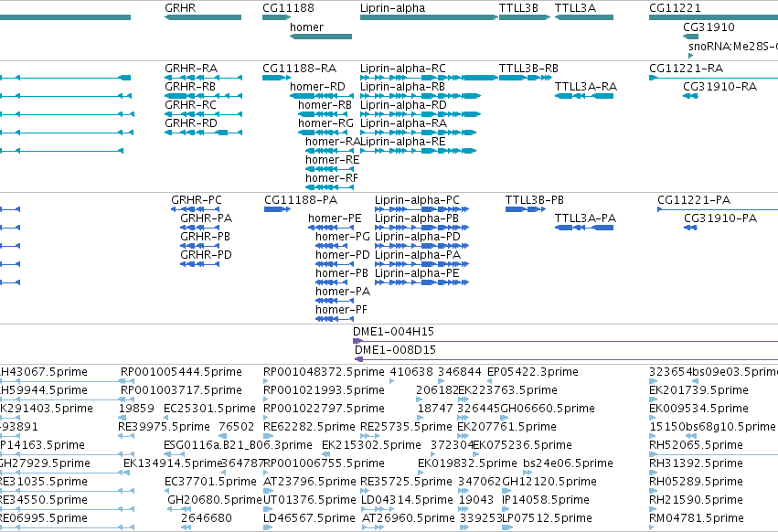This screenshot has width=778, height=532.
Task: Select the GRHR gene feature bar
Action: [203, 17]
